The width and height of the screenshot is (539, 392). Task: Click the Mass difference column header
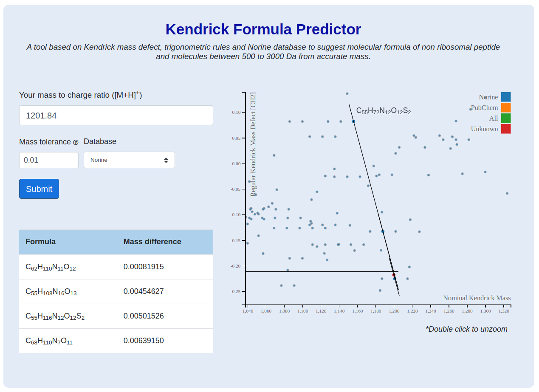(152, 242)
